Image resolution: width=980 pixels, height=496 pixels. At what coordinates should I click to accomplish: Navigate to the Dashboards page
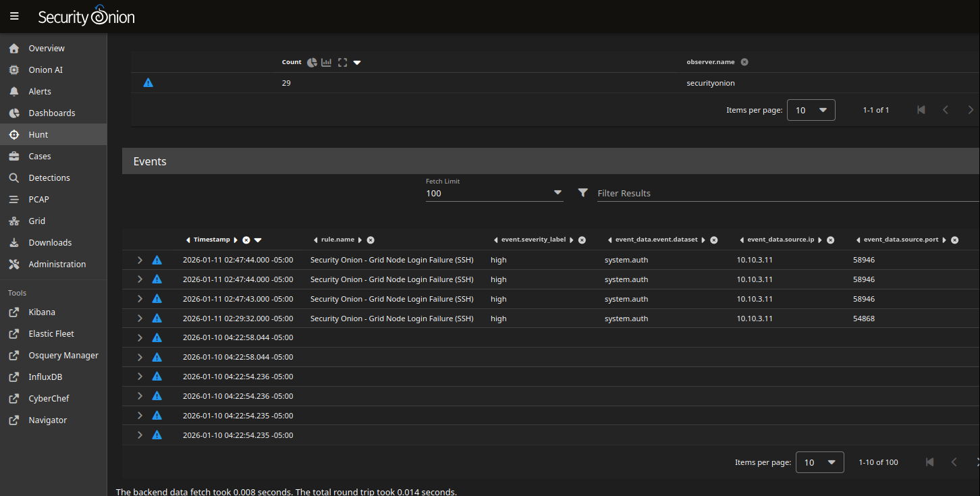tap(51, 113)
